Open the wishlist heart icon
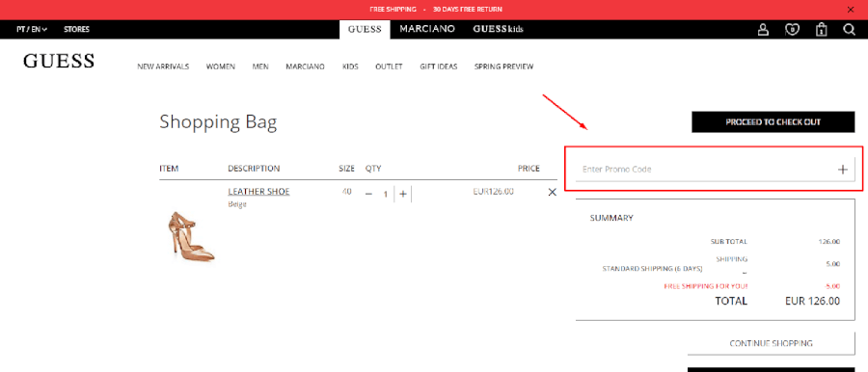 click(x=792, y=29)
